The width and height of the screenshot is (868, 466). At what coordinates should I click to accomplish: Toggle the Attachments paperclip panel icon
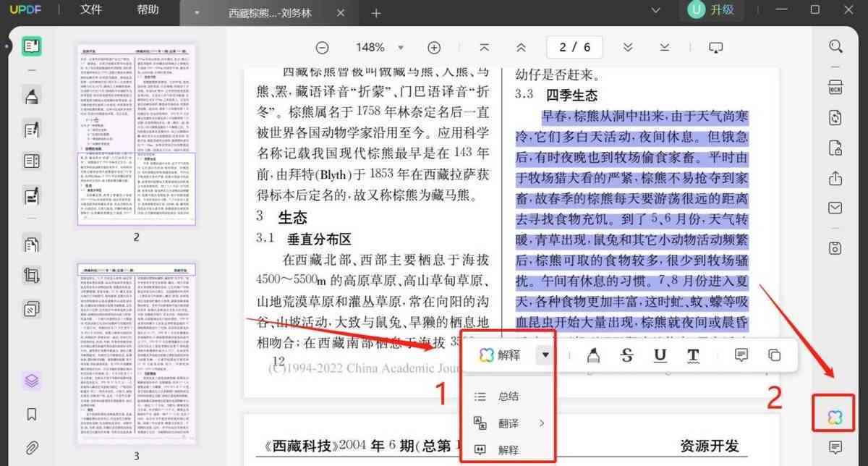32,447
